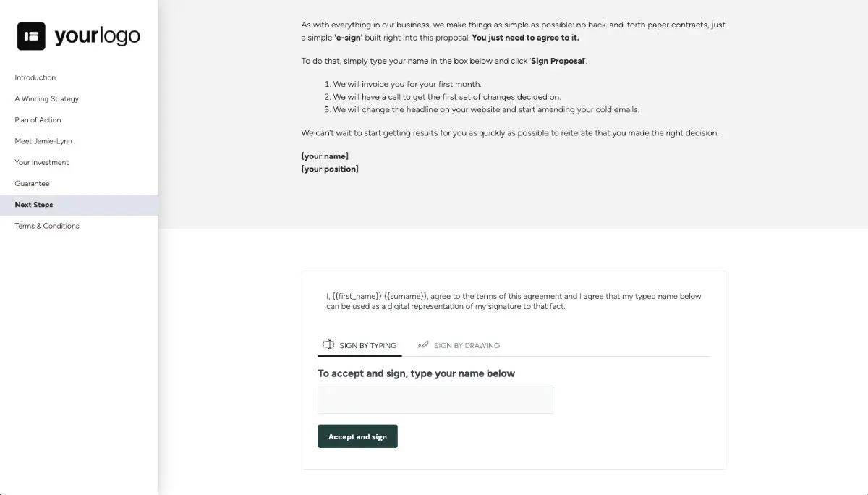Select the Next Steps section
Screen dimensions: 868x495
(x=33, y=204)
